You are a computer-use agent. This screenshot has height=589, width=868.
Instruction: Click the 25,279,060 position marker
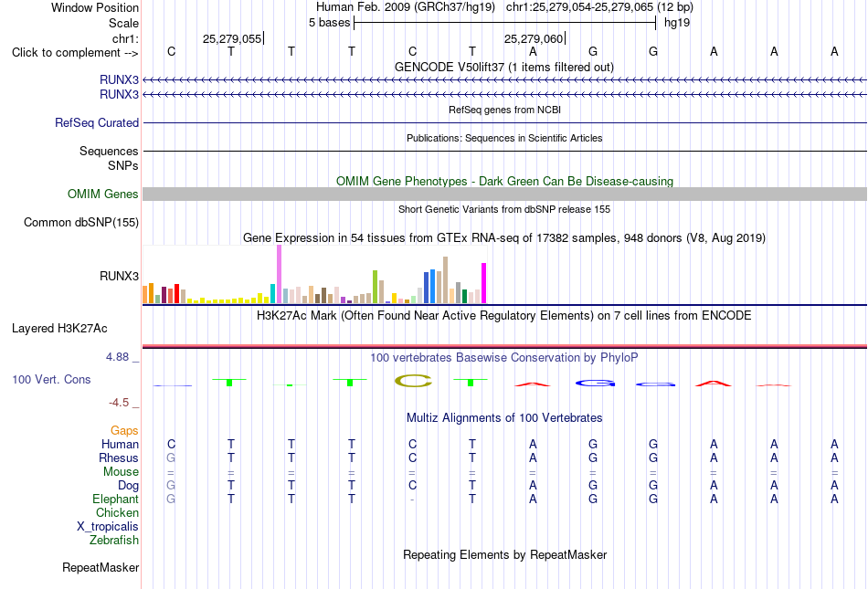point(534,38)
